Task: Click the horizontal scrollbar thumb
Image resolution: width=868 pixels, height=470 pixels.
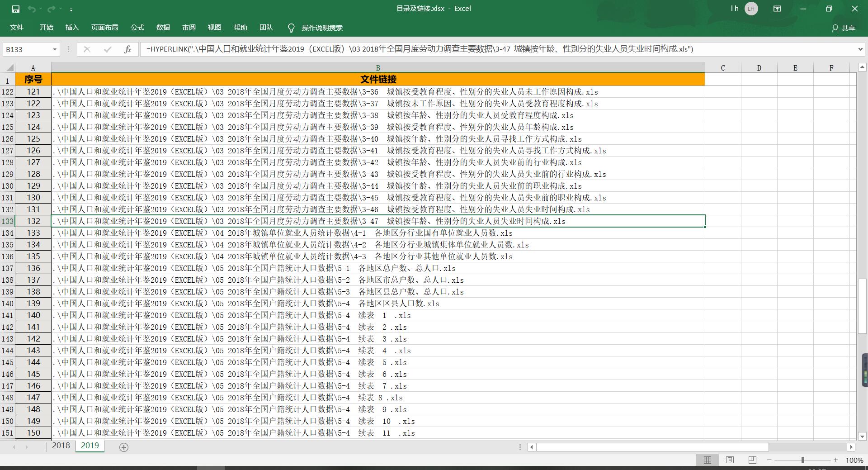Action: [x=652, y=447]
